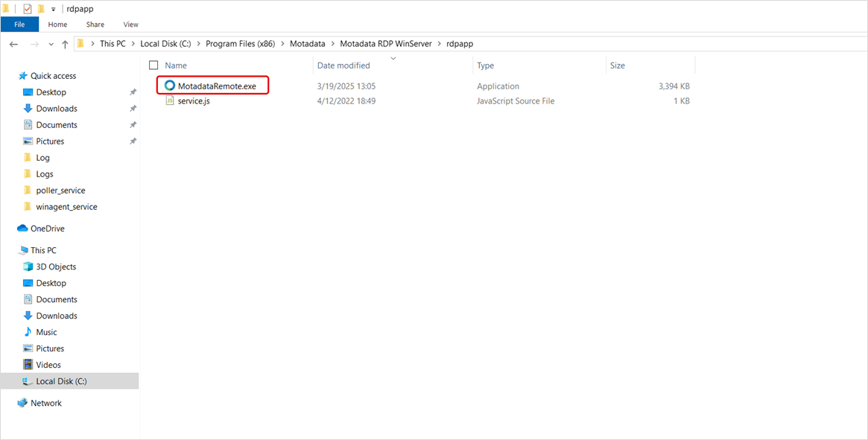Click the Downloads arrow icon under Quick access
This screenshot has width=868, height=440.
(x=28, y=109)
